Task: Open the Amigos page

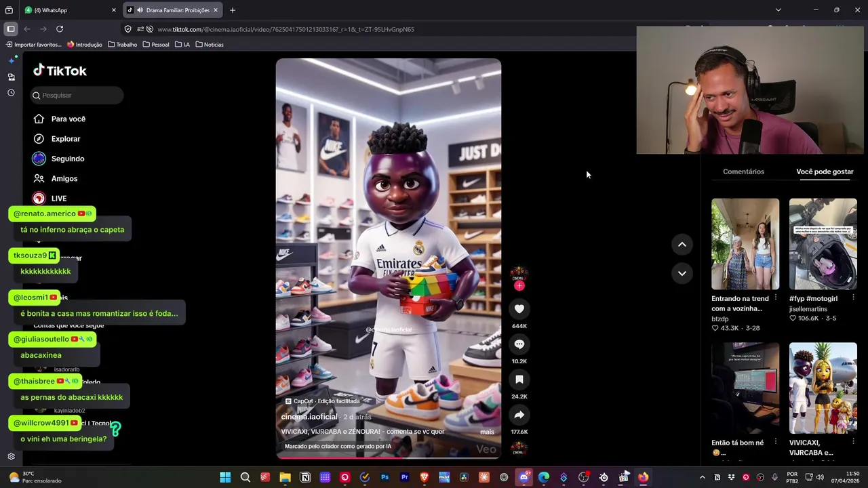Action: 56,178
